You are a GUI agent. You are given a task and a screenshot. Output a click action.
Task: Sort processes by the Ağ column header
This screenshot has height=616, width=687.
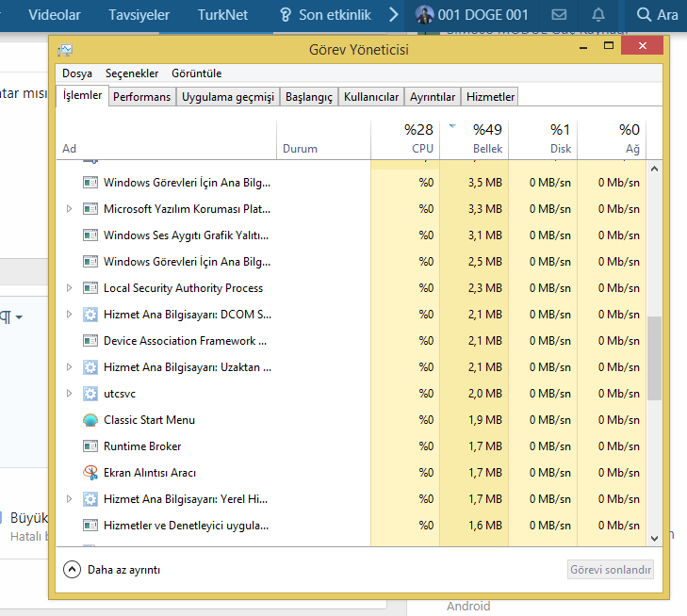612,139
